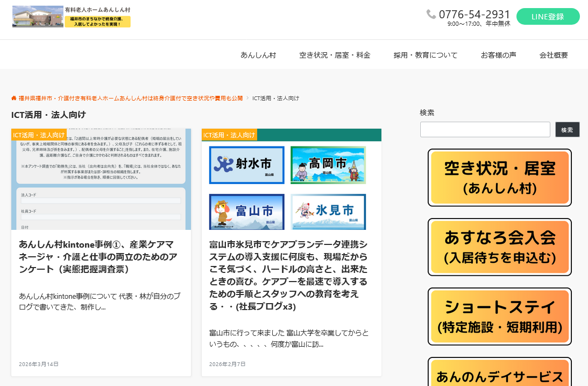Click the phone icon beside 0776-54-2931
The width and height of the screenshot is (588, 386).
(x=431, y=14)
